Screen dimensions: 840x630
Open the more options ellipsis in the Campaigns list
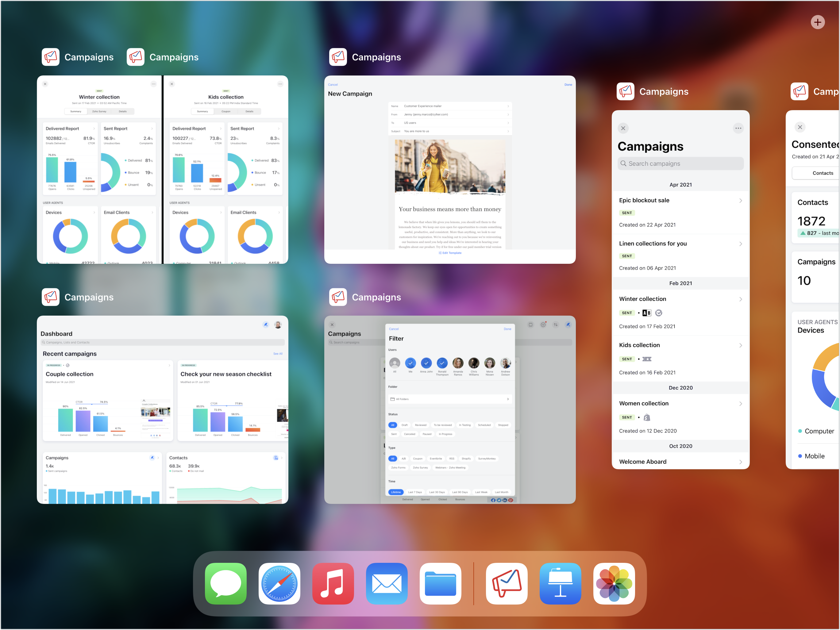pos(738,128)
